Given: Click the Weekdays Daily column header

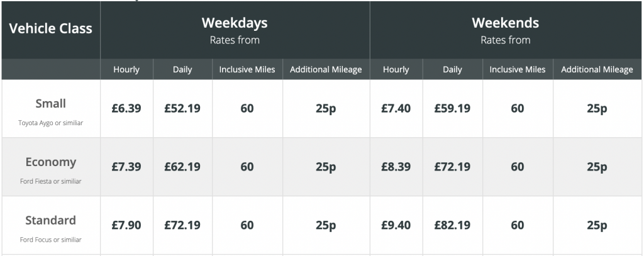Looking at the screenshot, I should (x=182, y=69).
